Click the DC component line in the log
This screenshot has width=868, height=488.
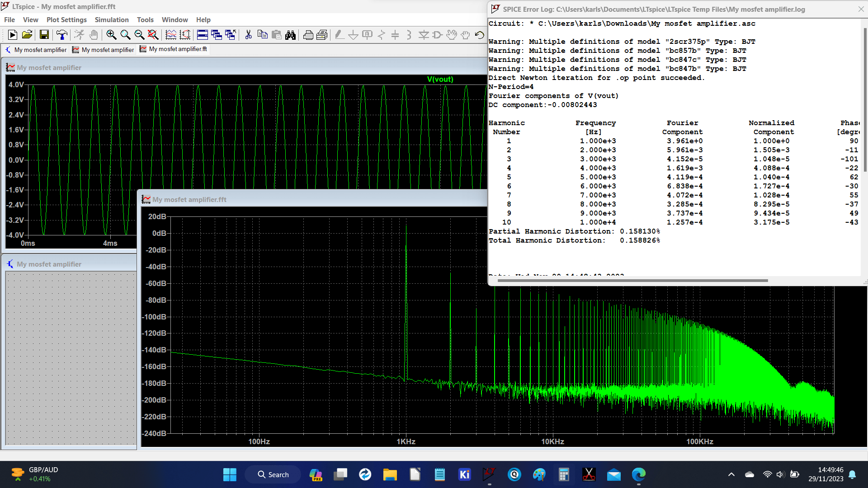542,105
